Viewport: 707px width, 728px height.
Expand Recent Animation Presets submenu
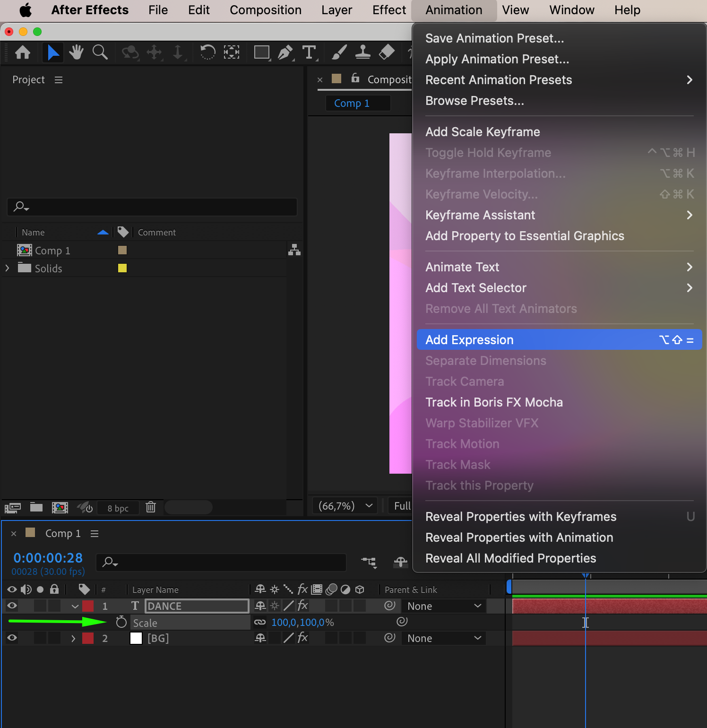(559, 80)
